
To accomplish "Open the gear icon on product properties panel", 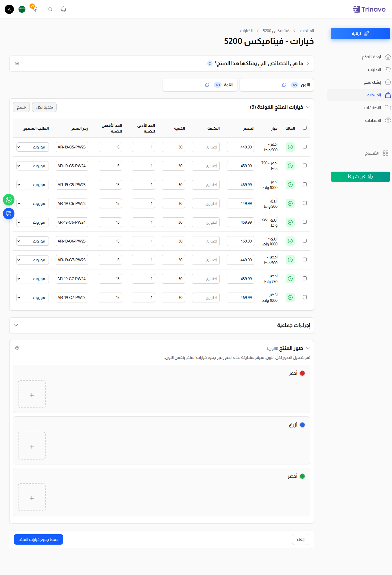I will click(x=17, y=63).
